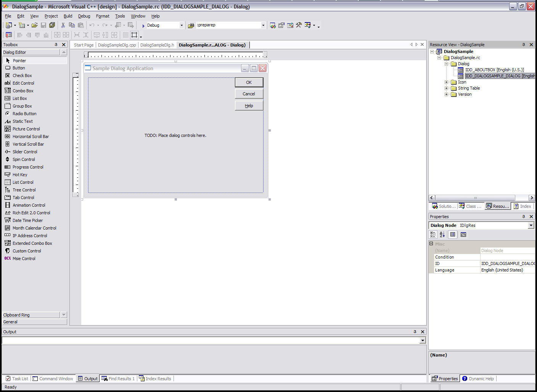Viewport: 537px width, 392px height.
Task: Click the Condition property value field
Action: (507, 257)
